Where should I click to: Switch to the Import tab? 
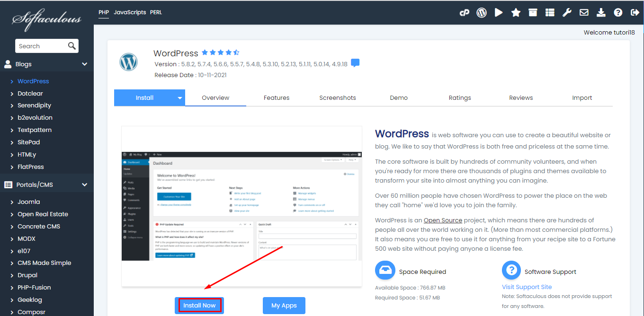tap(582, 98)
